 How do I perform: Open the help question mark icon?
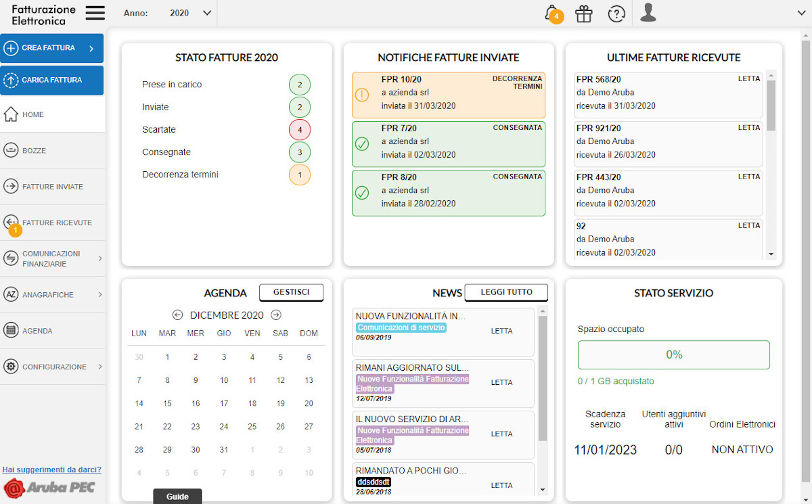(x=616, y=14)
